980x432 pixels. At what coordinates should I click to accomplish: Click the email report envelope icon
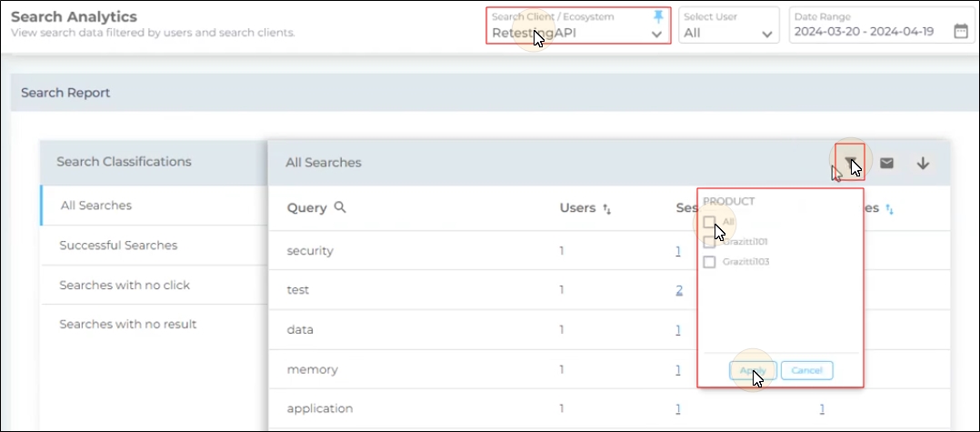pos(886,163)
